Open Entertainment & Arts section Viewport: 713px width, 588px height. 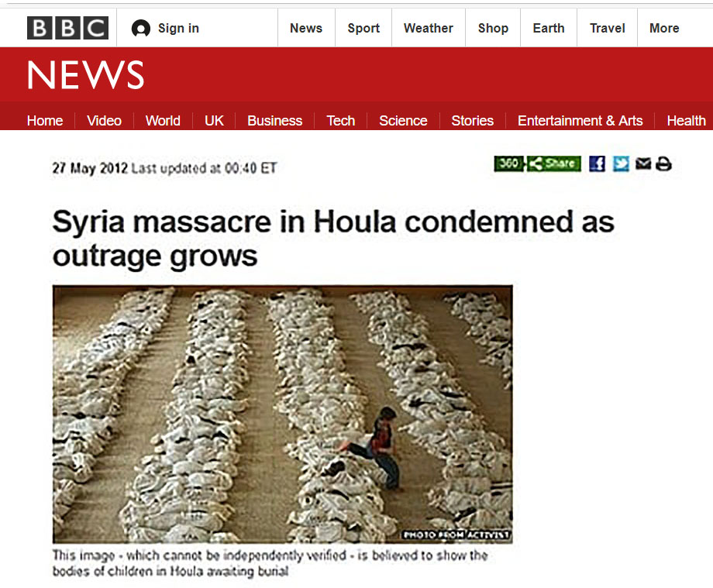[580, 120]
